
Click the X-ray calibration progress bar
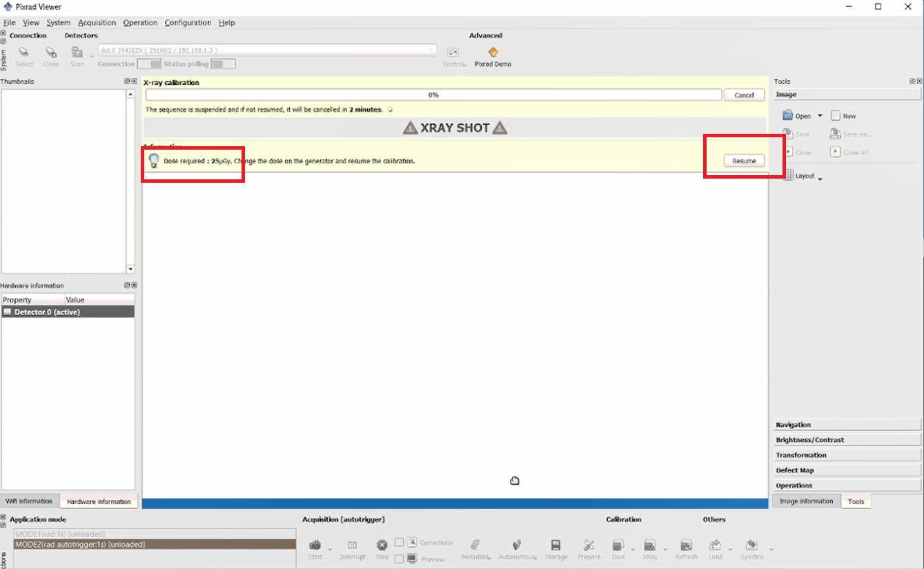(x=433, y=95)
